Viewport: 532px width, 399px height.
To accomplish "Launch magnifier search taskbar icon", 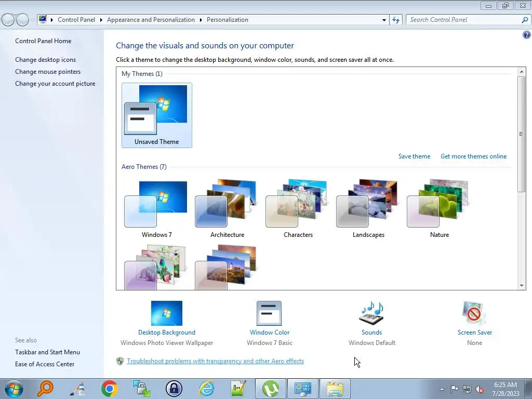I will coord(45,389).
